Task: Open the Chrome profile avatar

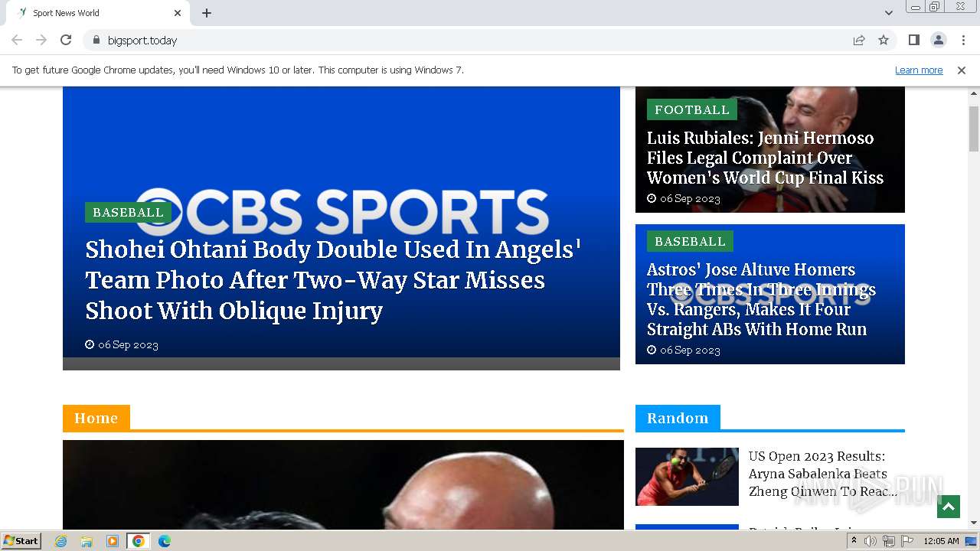Action: 938,40
